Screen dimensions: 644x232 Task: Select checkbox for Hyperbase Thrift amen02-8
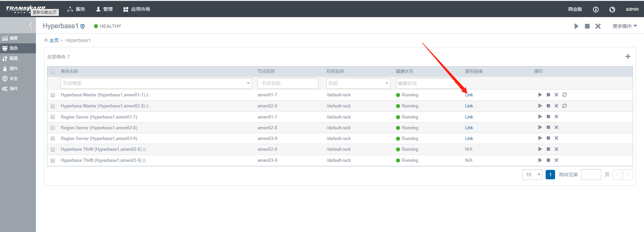53,149
